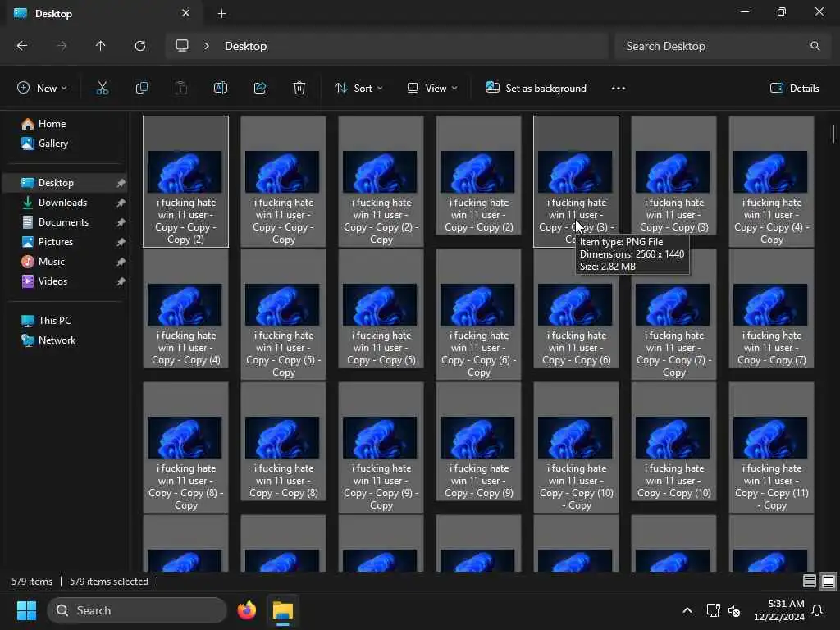Open the View dropdown menu
This screenshot has width=840, height=630.
point(431,89)
